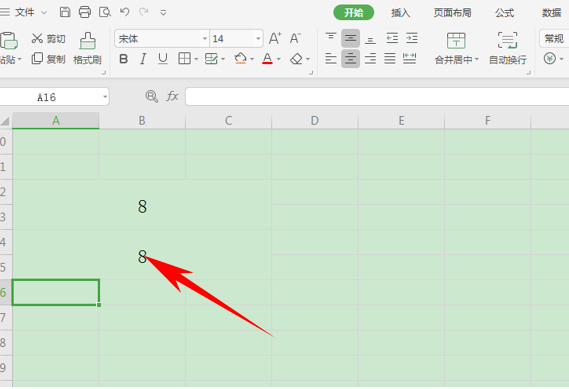This screenshot has height=389, width=569.
Task: Click the 剪切 (Cut) button
Action: tap(48, 38)
